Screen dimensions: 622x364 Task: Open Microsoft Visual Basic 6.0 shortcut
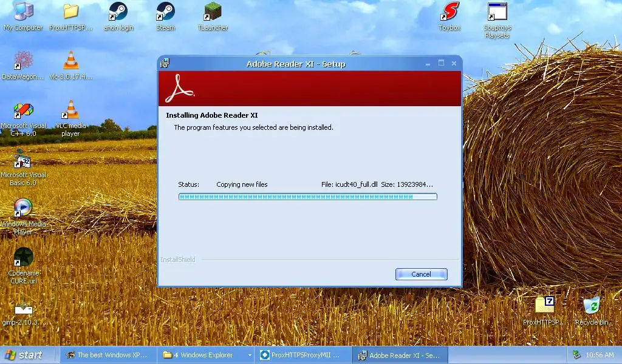coord(23,168)
